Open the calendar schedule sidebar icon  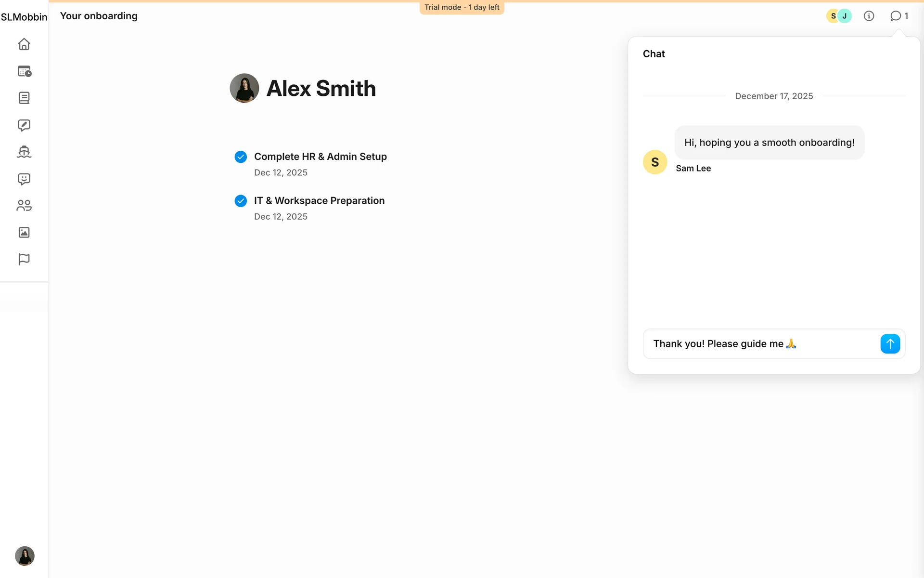[x=24, y=71]
